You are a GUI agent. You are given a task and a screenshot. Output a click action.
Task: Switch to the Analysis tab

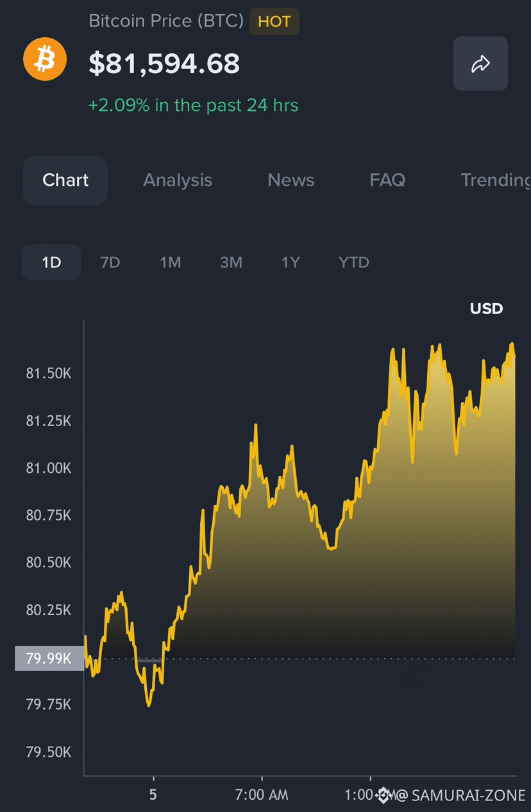[x=178, y=180]
